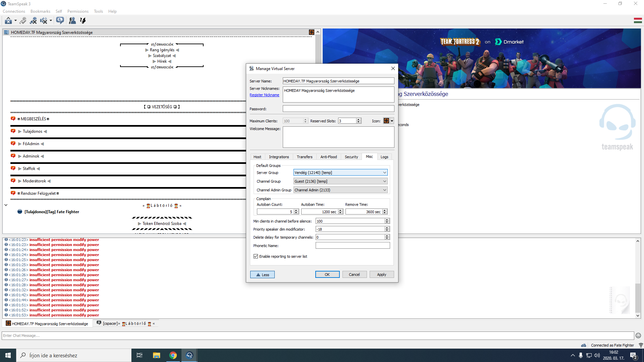This screenshot has height=362, width=644.
Task: Open the Permissions menu
Action: point(78,11)
